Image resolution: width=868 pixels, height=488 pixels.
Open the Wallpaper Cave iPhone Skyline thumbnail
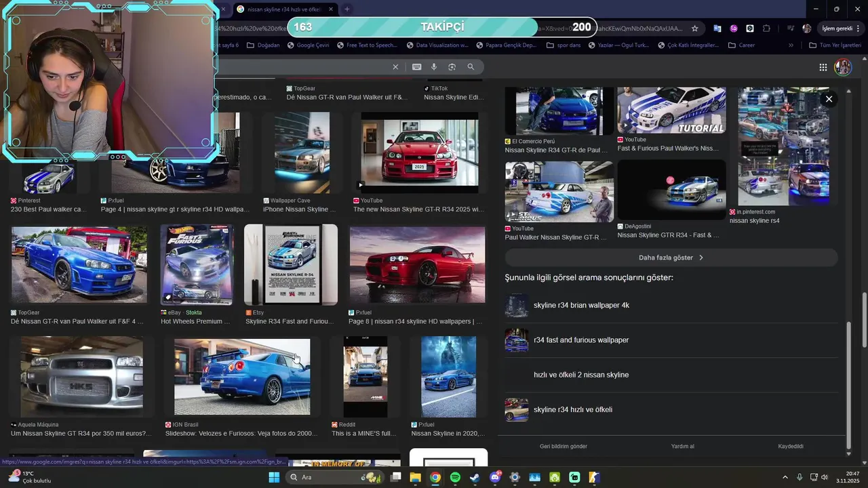click(302, 152)
